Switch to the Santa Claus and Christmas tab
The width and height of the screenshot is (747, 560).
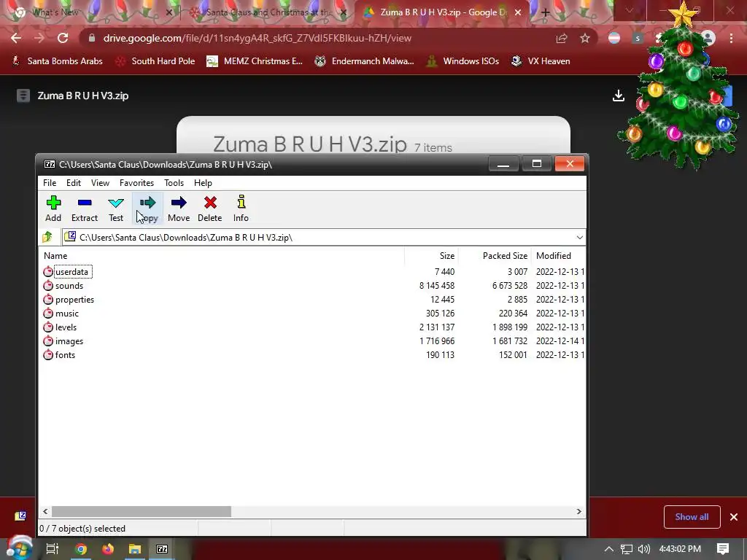pos(267,12)
